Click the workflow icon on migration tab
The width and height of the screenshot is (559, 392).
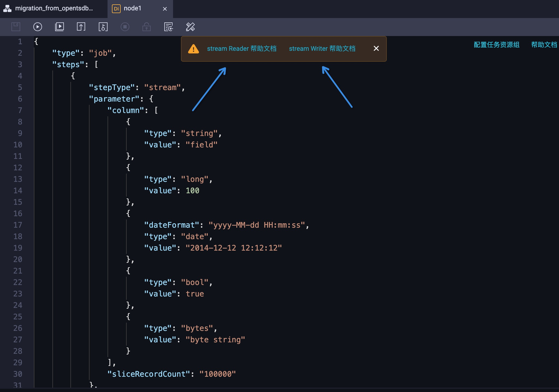tap(7, 8)
